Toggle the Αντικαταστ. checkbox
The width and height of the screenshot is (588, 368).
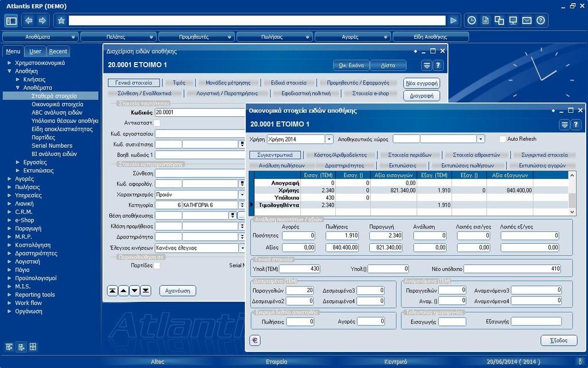[x=157, y=123]
